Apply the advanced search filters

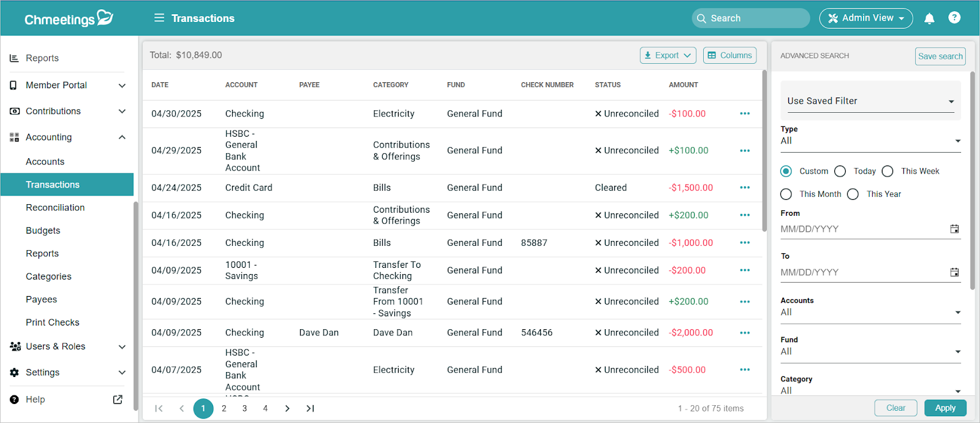[945, 408]
